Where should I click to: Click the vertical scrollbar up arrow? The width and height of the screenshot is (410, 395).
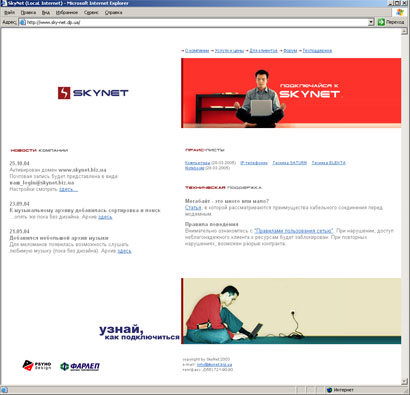click(405, 32)
